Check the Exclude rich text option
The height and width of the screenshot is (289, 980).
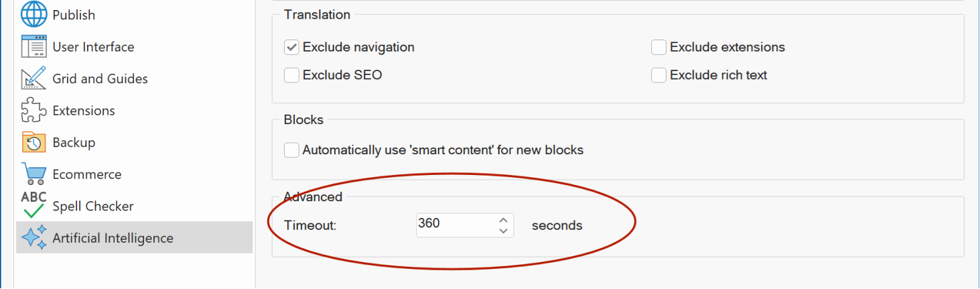[658, 75]
